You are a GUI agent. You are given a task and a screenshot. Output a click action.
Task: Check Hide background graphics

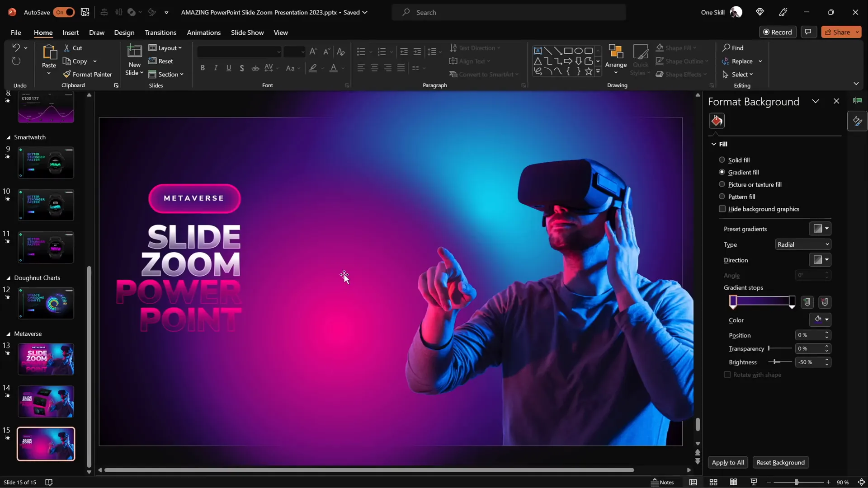[x=722, y=209]
